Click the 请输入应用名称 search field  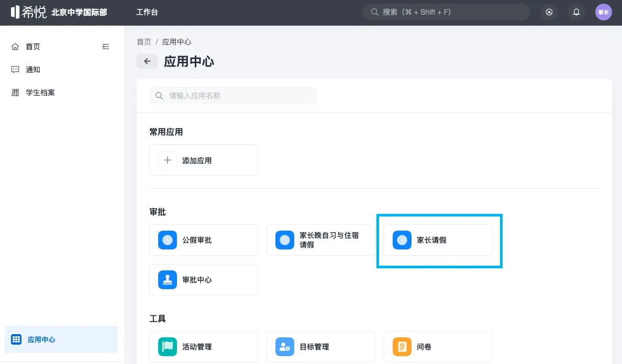[x=232, y=96]
